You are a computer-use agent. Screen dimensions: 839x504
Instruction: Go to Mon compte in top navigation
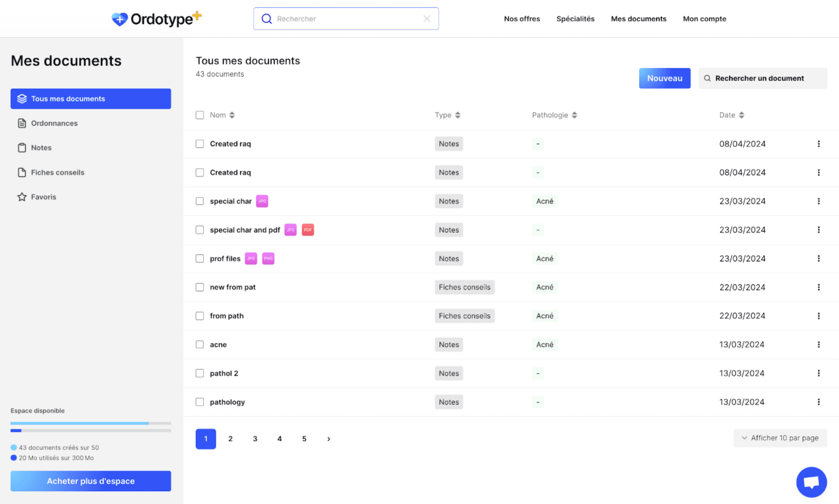pyautogui.click(x=704, y=19)
